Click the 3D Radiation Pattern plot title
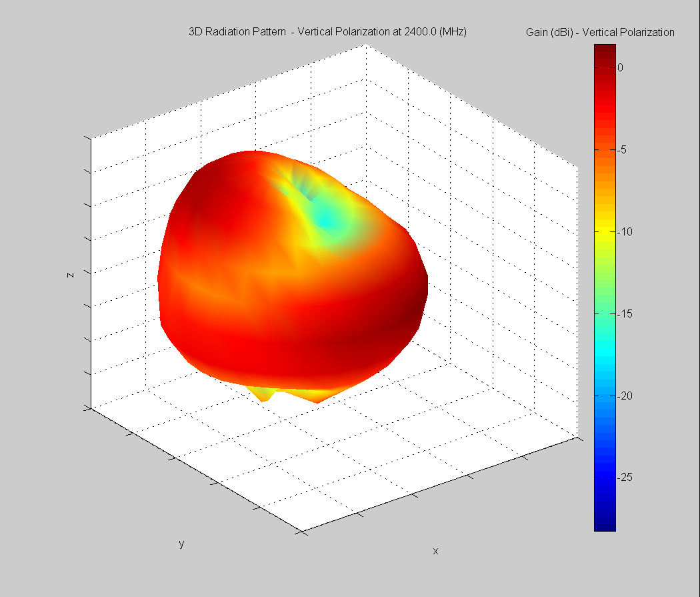 pos(327,32)
